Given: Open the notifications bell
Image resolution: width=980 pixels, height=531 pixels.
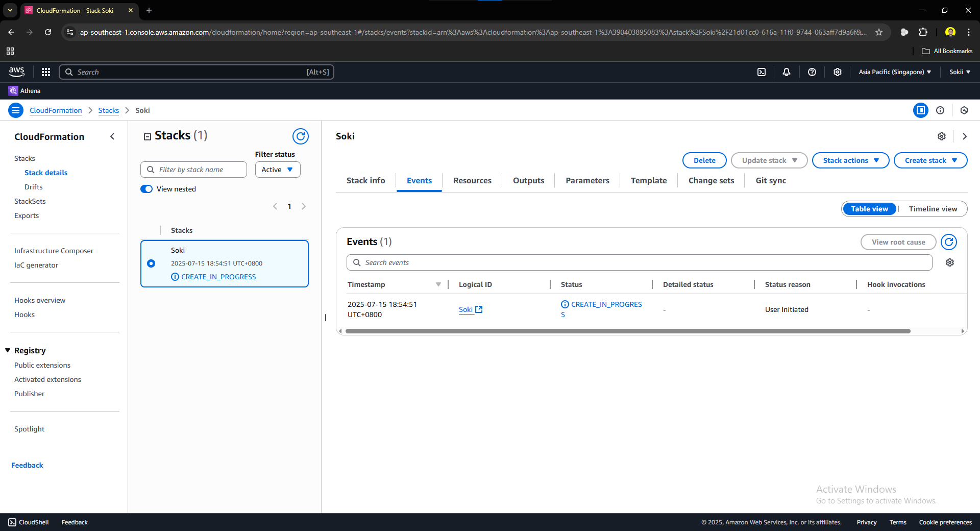Looking at the screenshot, I should [786, 72].
